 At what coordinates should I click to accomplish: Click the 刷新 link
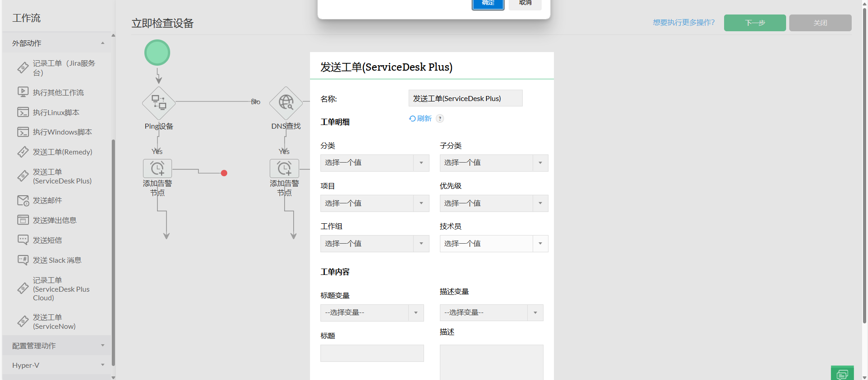pyautogui.click(x=424, y=118)
